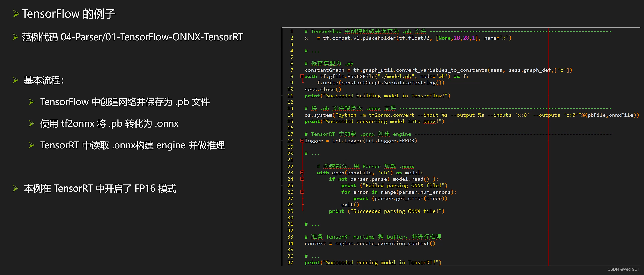Image resolution: width=644 pixels, height=275 pixels.
Task: Collapse the fold marker at line 23
Action: tap(302, 173)
